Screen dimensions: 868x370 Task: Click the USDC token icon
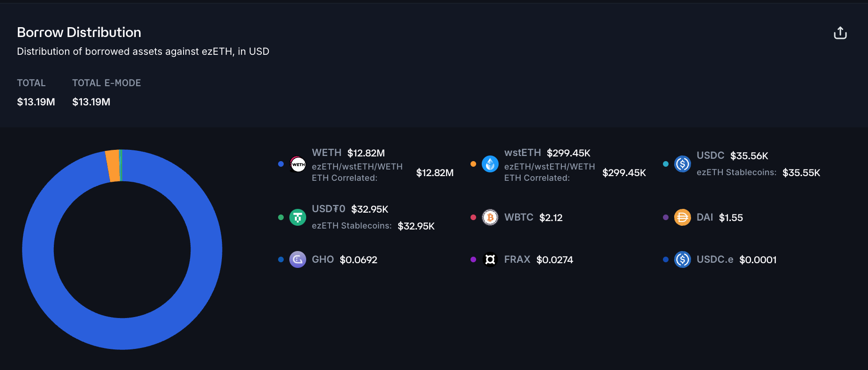683,164
